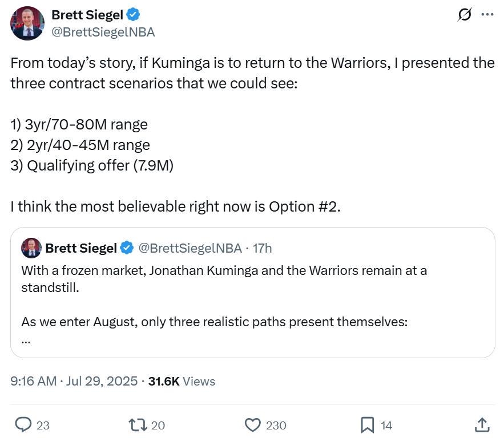Click the reply speech bubble icon
The width and height of the screenshot is (504, 438).
pyautogui.click(x=23, y=425)
